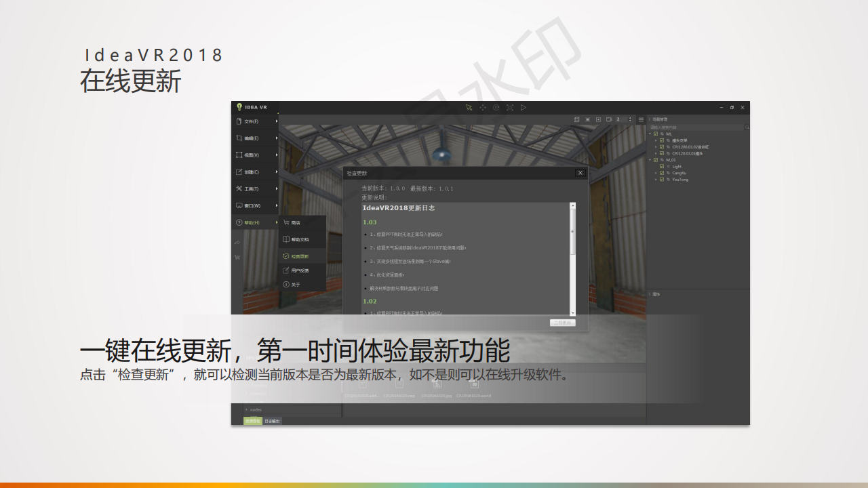Toggle checkbox of M_01 node

pyautogui.click(x=656, y=160)
